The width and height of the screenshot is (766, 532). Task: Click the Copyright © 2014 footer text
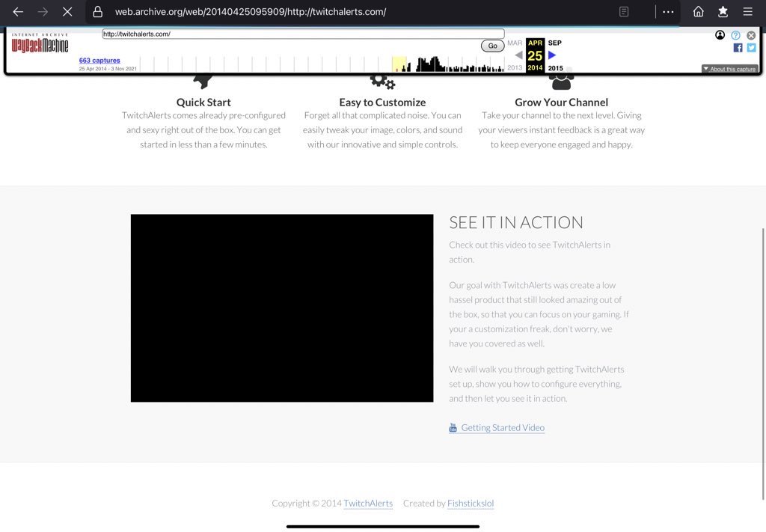tap(307, 503)
